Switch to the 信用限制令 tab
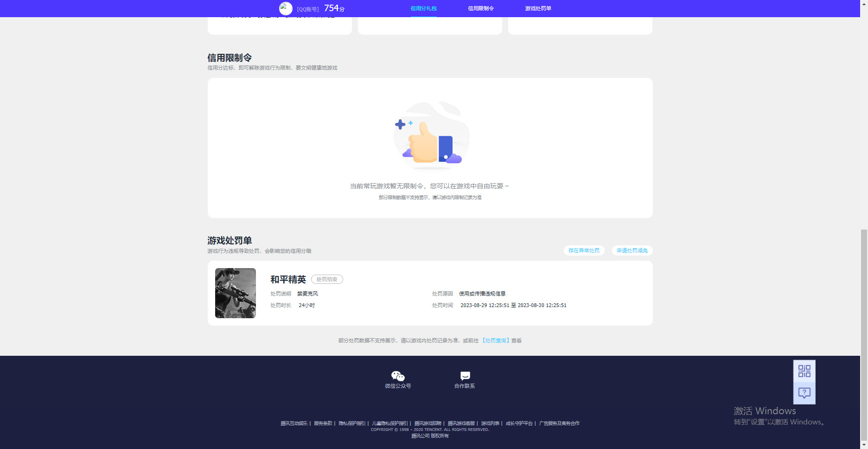Image resolution: width=868 pixels, height=449 pixels. (481, 8)
